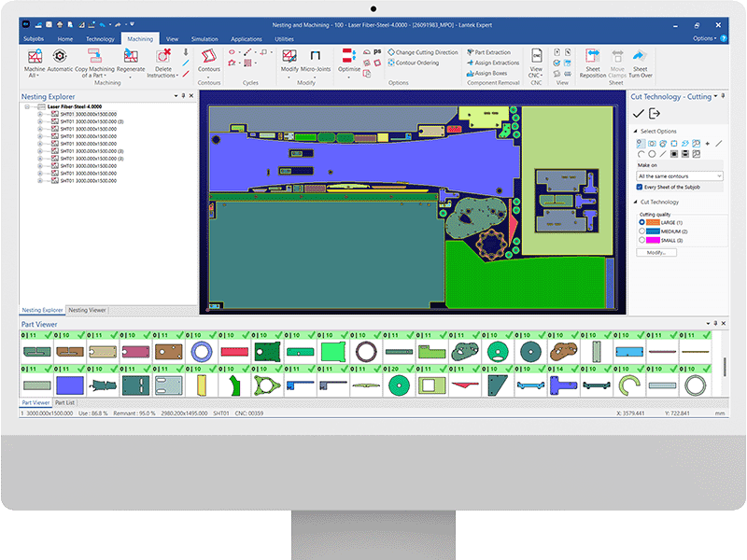Select the Micro-Joints tool

pyautogui.click(x=316, y=58)
